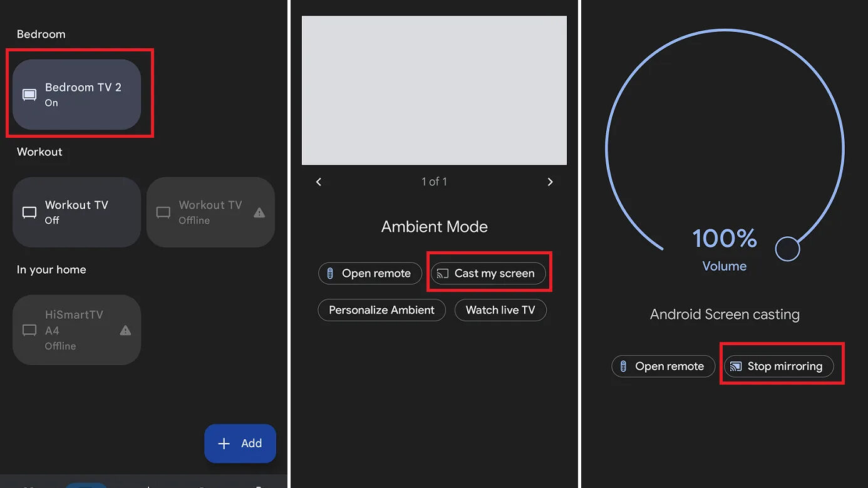The width and height of the screenshot is (868, 488).
Task: Open remote in the Ambient Mode screen
Action: point(370,273)
